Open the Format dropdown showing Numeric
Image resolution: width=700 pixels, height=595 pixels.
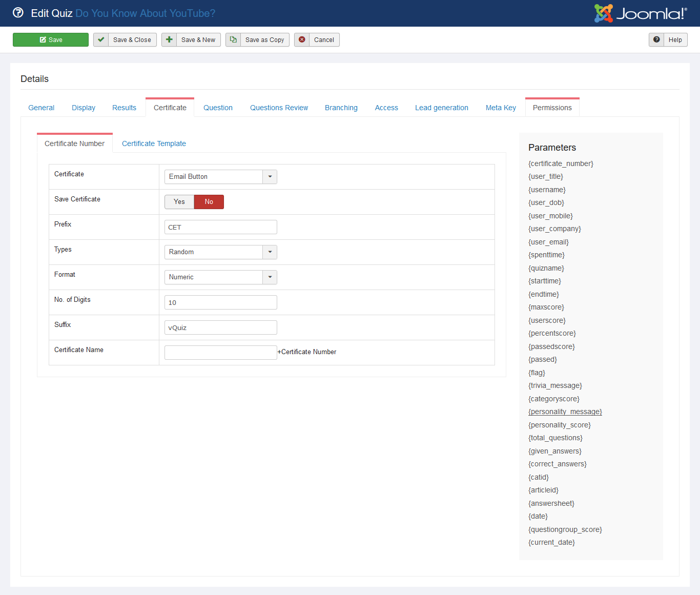click(x=220, y=277)
